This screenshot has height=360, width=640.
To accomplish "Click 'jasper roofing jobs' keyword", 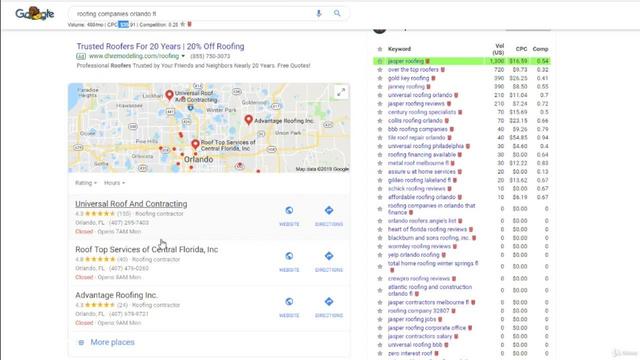I will click(412, 319).
